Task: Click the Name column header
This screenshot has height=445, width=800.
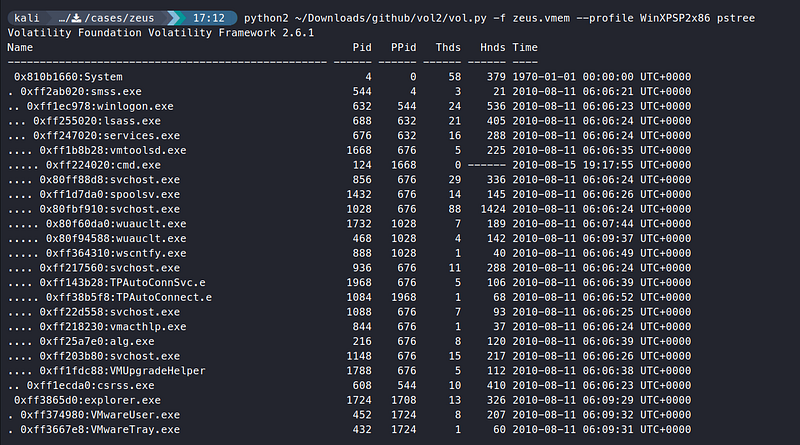Action: pyautogui.click(x=20, y=47)
